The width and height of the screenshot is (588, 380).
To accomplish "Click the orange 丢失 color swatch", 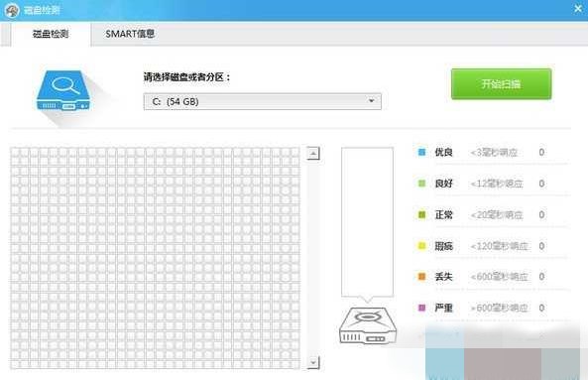I will pos(421,277).
